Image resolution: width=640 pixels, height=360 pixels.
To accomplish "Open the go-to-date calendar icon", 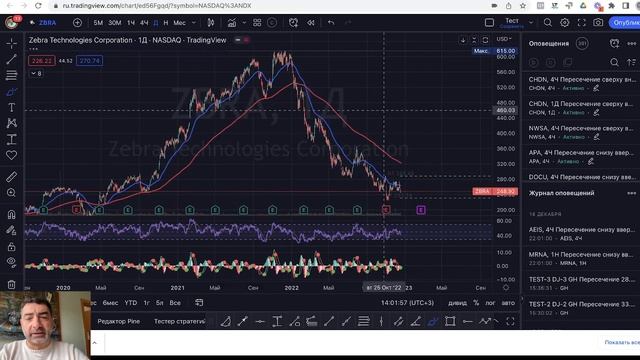I will [199, 302].
